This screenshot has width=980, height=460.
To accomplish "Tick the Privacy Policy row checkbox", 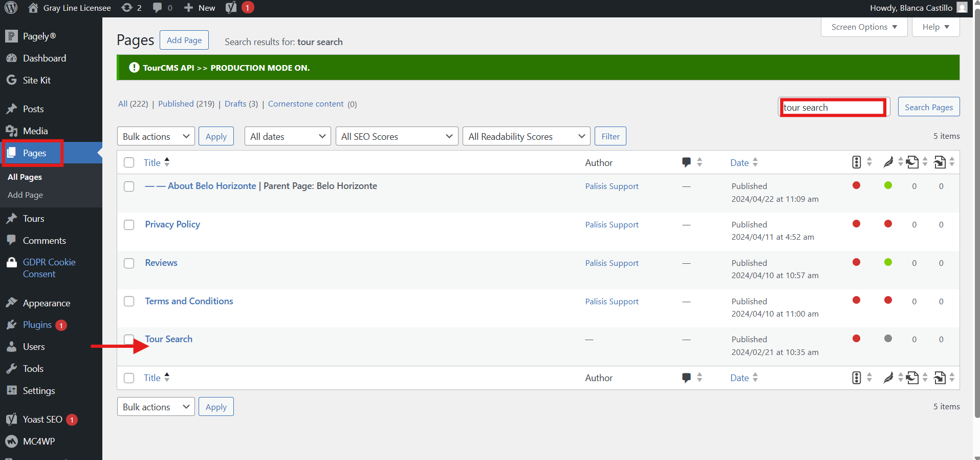I will point(129,225).
